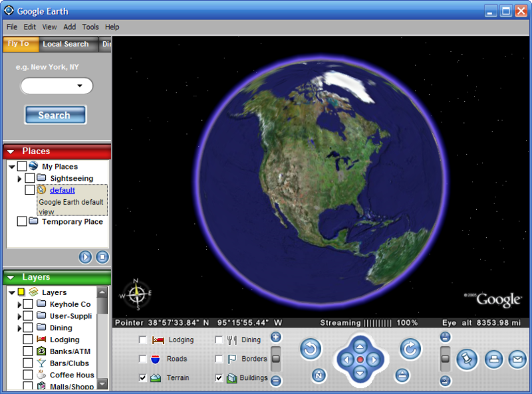Image resolution: width=532 pixels, height=394 pixels.
Task: Check the Temporary Places checkbox
Action: click(22, 221)
